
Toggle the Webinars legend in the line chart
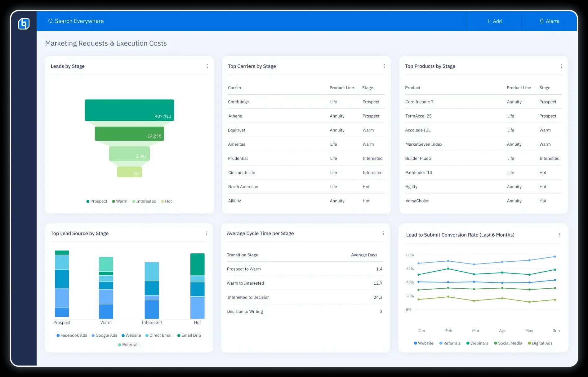[477, 343]
